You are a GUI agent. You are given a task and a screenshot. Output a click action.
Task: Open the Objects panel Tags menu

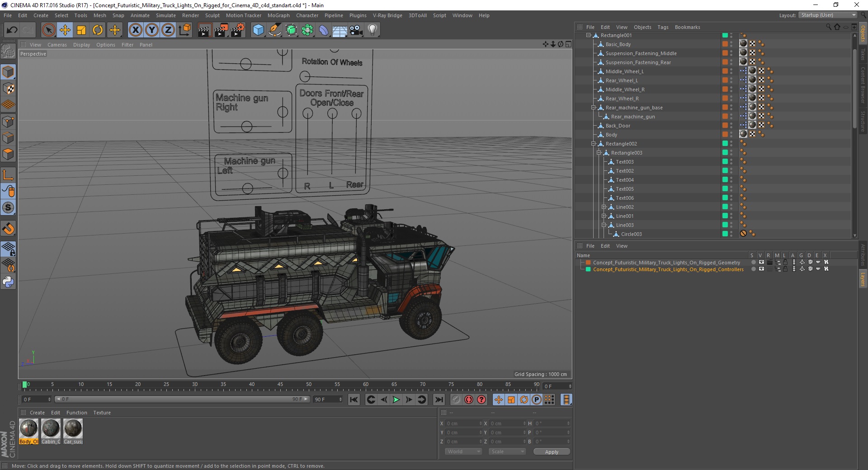click(x=663, y=27)
